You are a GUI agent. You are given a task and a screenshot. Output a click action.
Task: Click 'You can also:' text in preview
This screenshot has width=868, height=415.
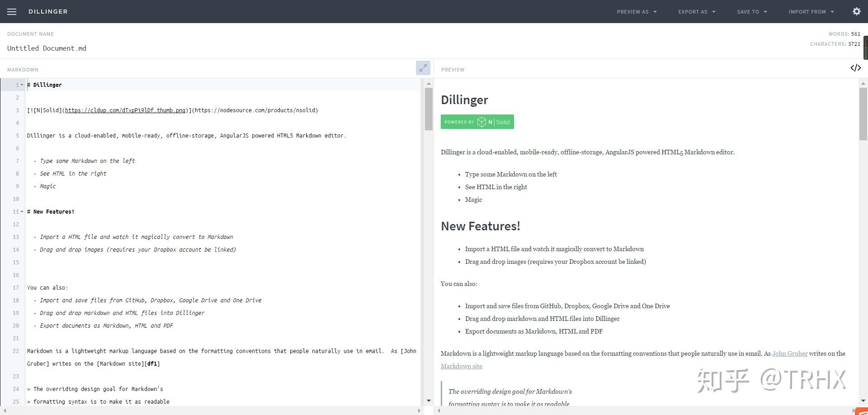pyautogui.click(x=459, y=284)
